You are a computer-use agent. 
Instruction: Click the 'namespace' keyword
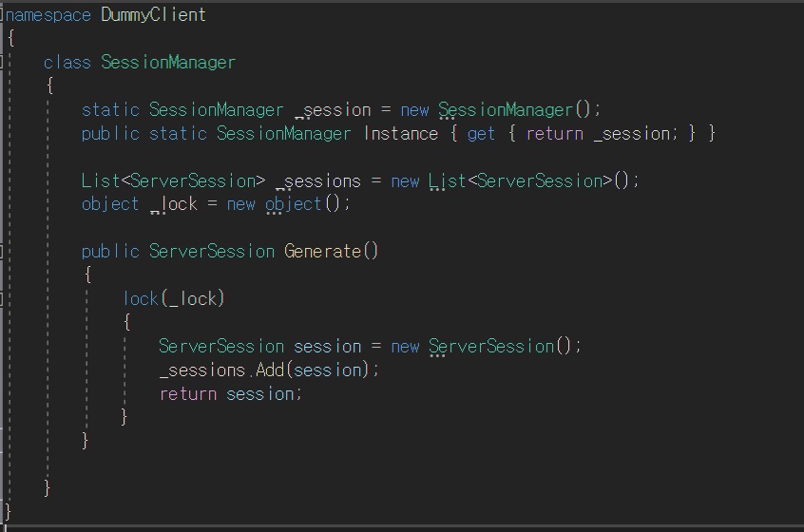tap(48, 15)
